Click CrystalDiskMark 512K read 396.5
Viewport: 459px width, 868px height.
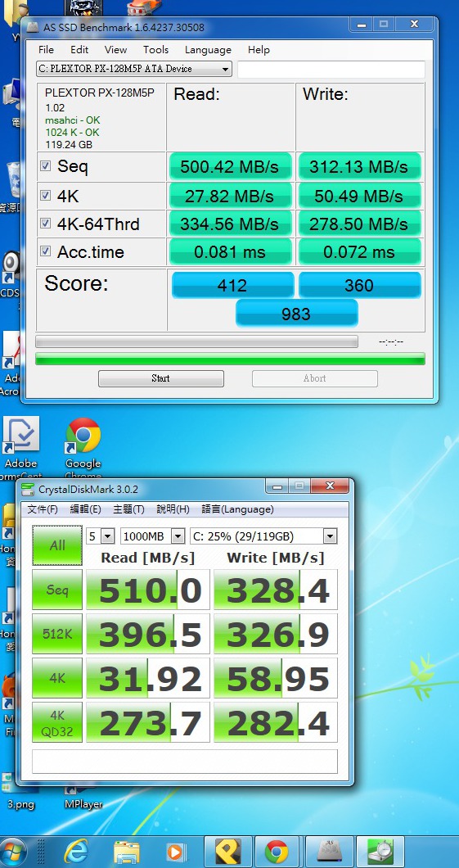click(148, 633)
